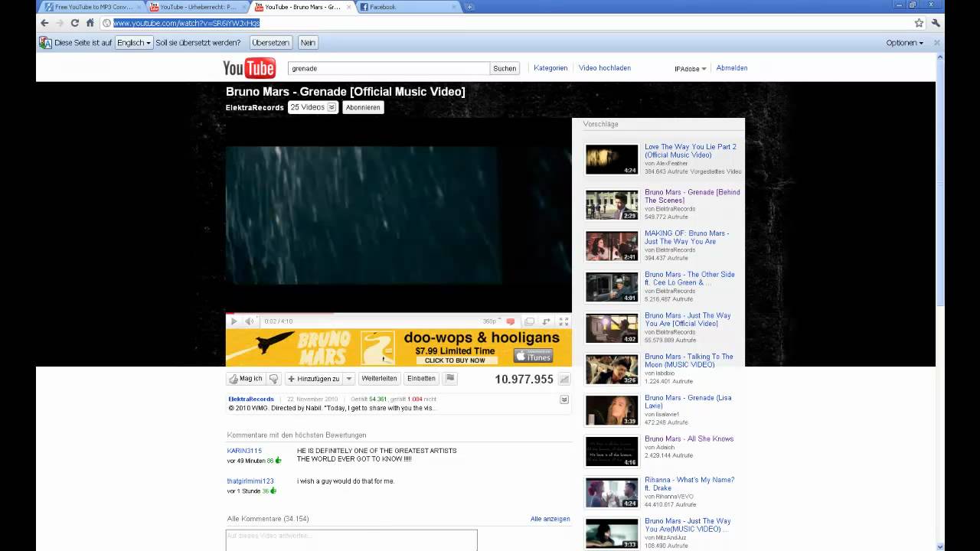Like the comment by thatgirlmimi123
The image size is (980, 551).
[x=273, y=491]
